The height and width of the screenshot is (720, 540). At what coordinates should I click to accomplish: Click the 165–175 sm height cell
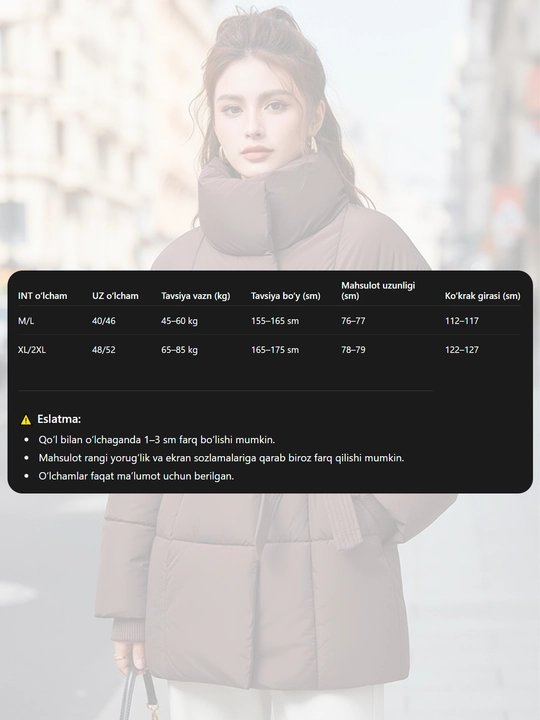(x=275, y=349)
